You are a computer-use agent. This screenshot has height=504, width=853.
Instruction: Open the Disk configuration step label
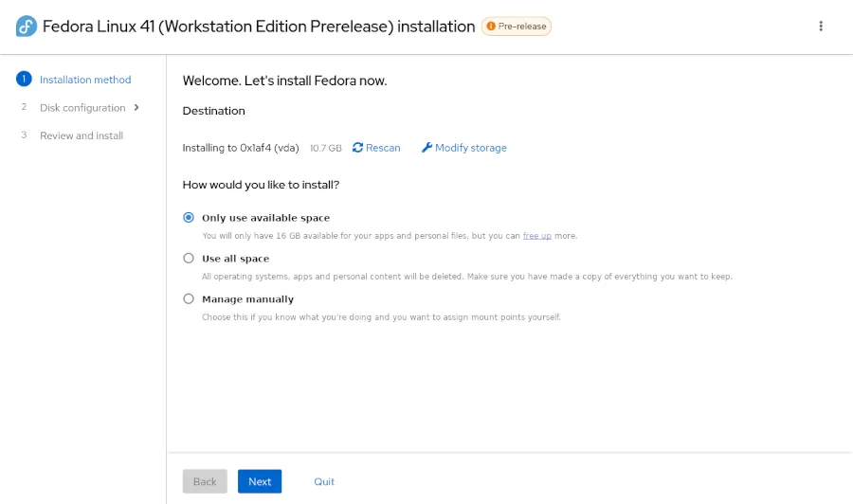82,108
